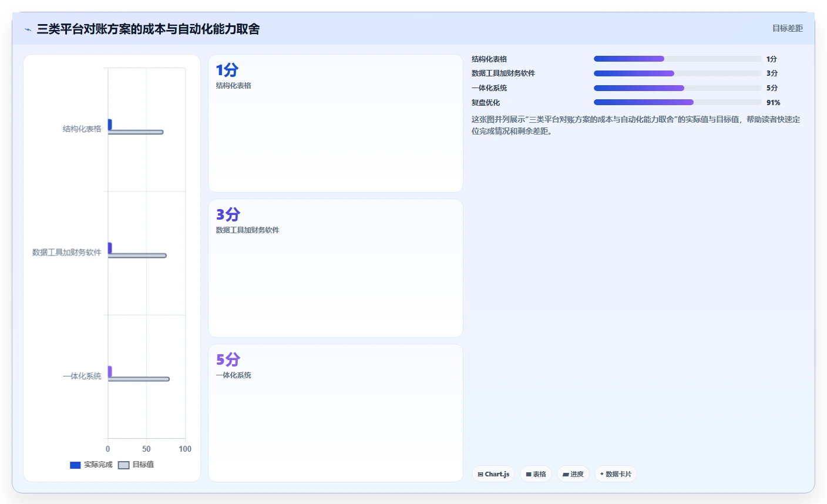Click the blue 实际完成 legend swatch
This screenshot has height=504, width=827.
(x=75, y=465)
